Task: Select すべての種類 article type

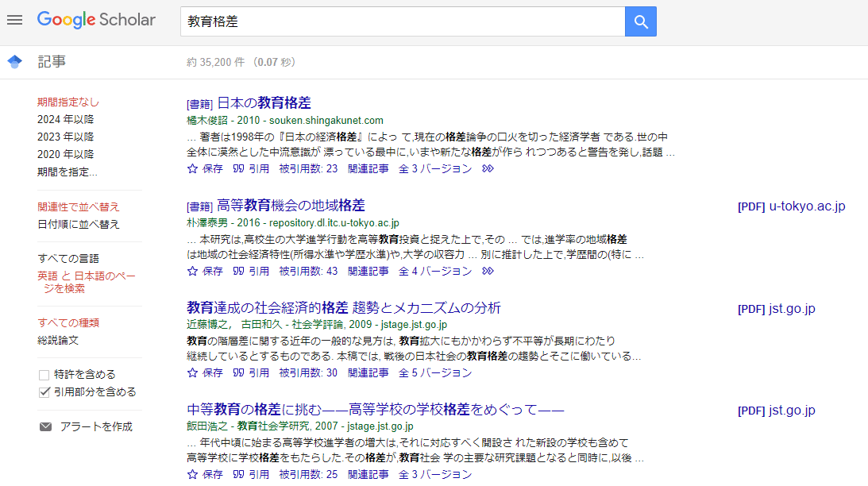Action: (68, 322)
